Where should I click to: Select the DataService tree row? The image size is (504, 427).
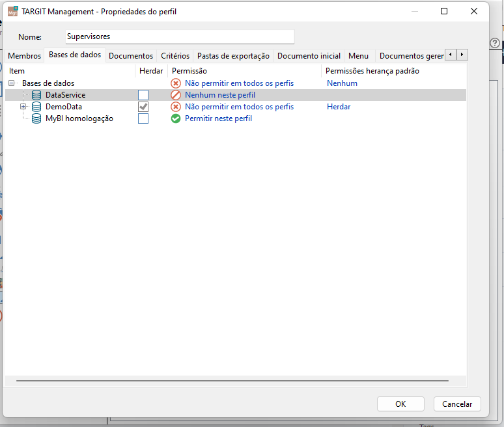click(236, 95)
